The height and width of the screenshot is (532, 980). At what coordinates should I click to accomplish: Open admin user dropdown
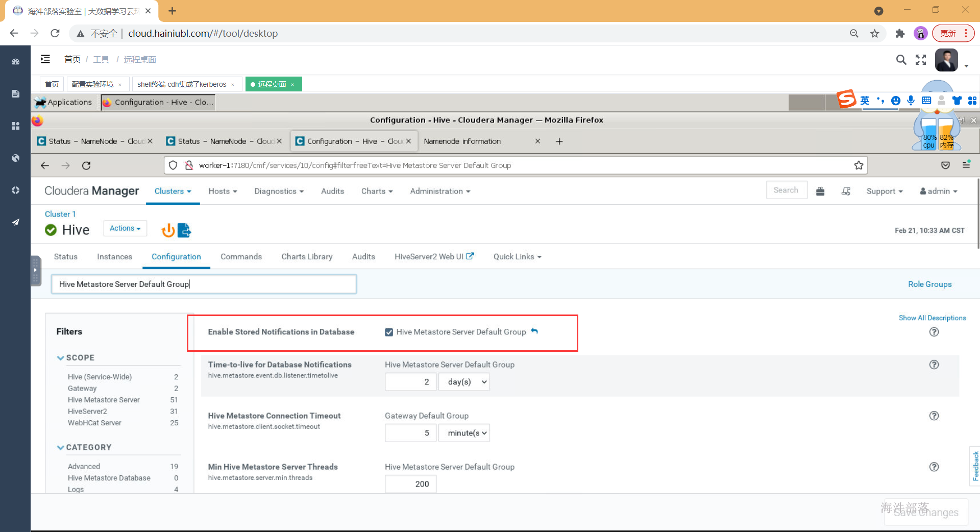coord(939,191)
